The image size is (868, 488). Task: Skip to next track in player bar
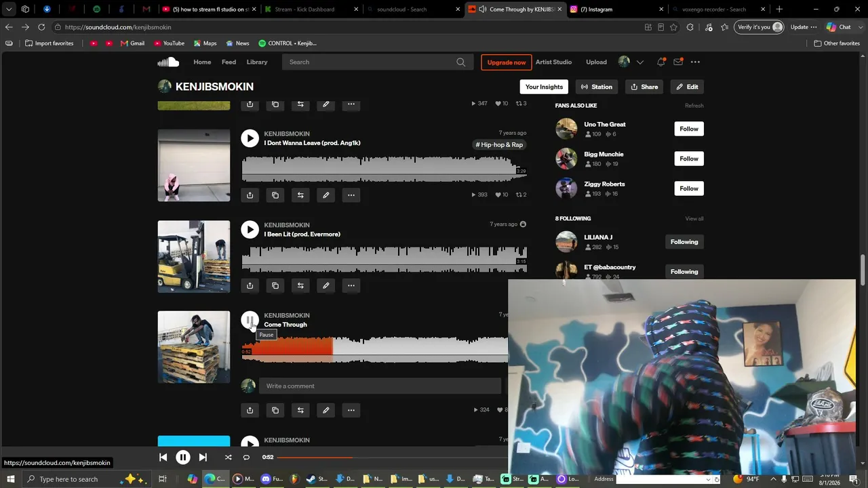click(x=203, y=457)
